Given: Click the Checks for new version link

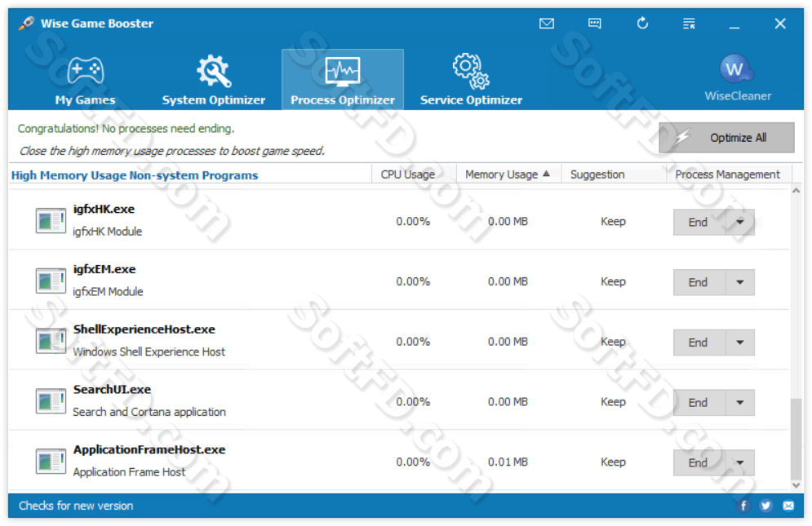Looking at the screenshot, I should click(76, 506).
